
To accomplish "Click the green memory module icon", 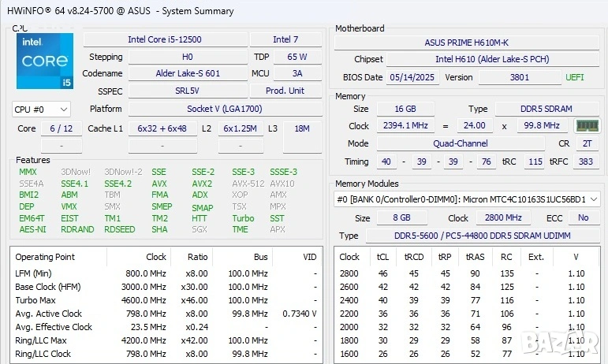I will point(587,126).
